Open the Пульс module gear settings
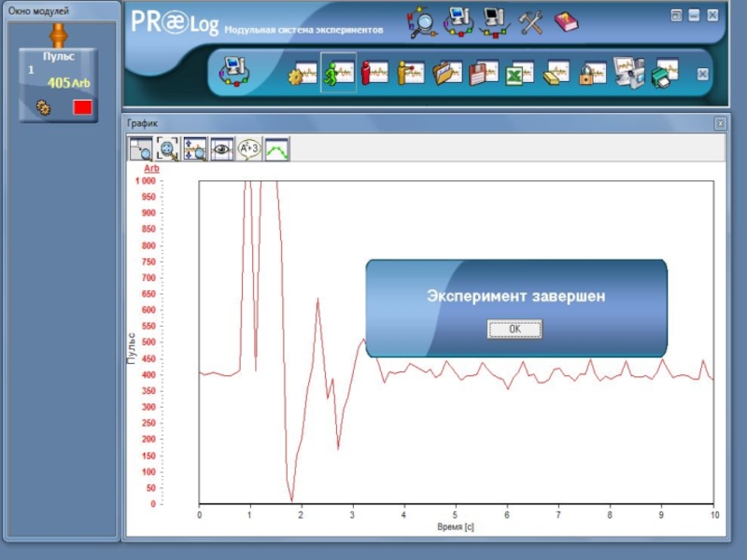This screenshot has width=747, height=560. [x=43, y=107]
